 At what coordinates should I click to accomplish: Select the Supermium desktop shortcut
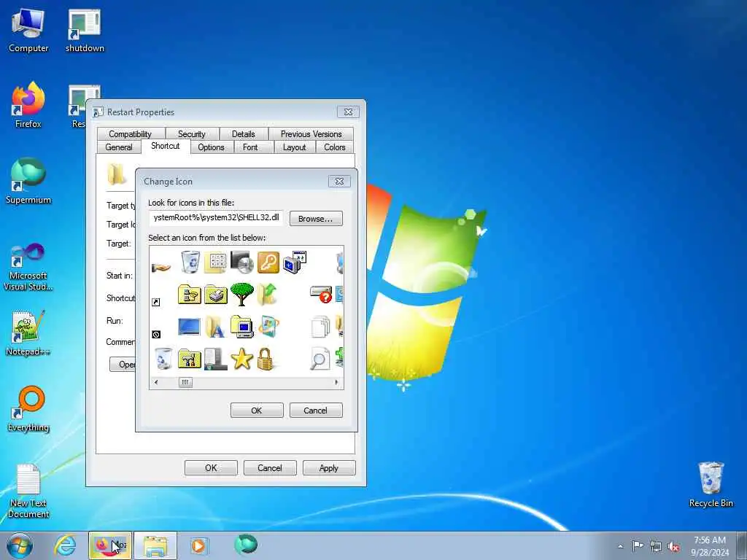click(28, 182)
